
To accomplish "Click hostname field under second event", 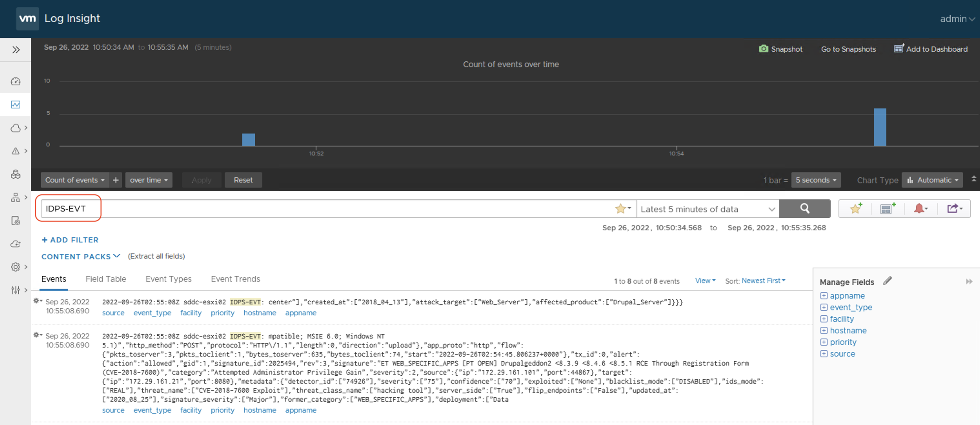I will 260,410.
